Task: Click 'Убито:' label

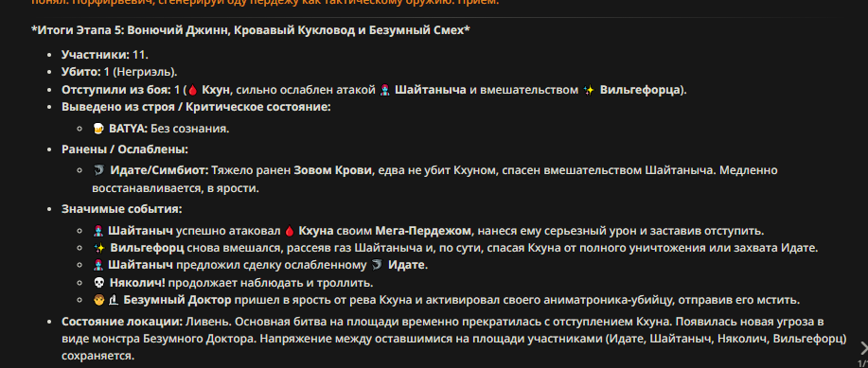Action: [x=81, y=73]
